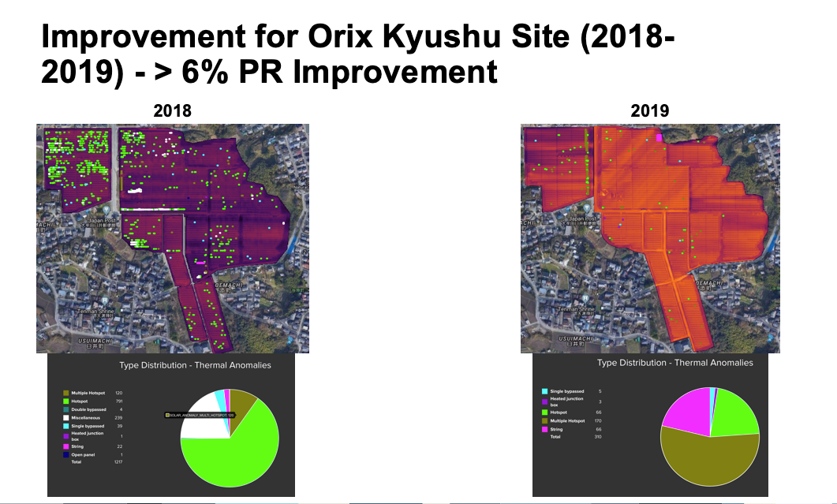Click the Multiple Hotspot swatch in 2018 legend
The height and width of the screenshot is (504, 837).
65,393
